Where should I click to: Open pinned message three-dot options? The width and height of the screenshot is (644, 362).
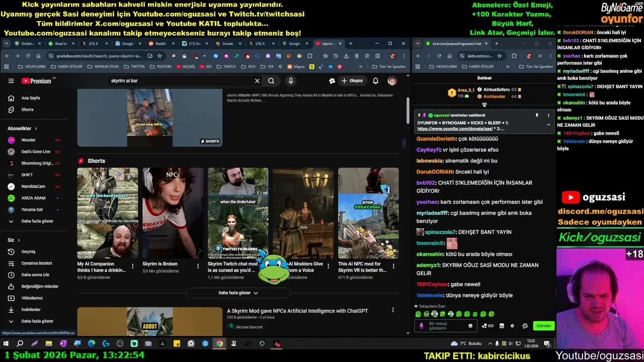(548, 116)
